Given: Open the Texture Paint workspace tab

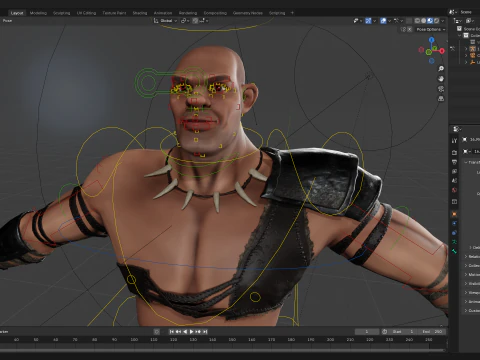Looking at the screenshot, I should pyautogui.click(x=114, y=13).
